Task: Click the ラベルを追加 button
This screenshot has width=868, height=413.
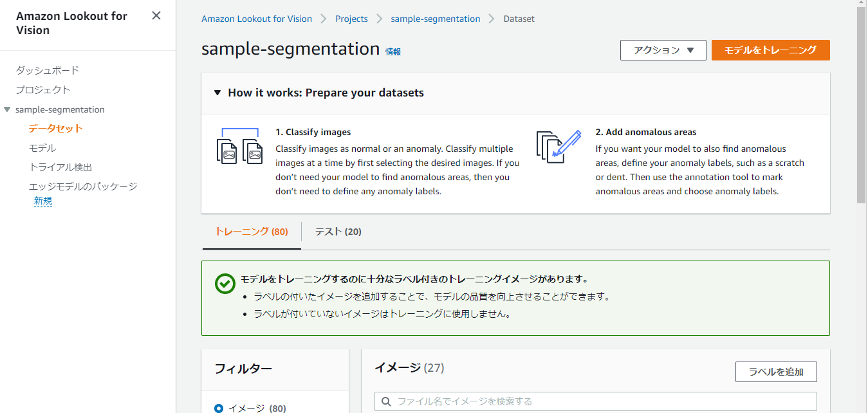Action: coord(776,372)
